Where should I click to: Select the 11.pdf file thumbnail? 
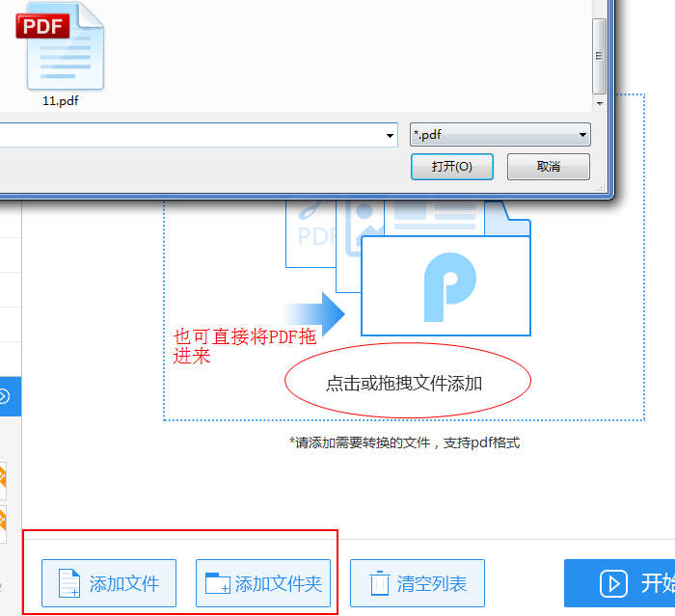click(60, 46)
